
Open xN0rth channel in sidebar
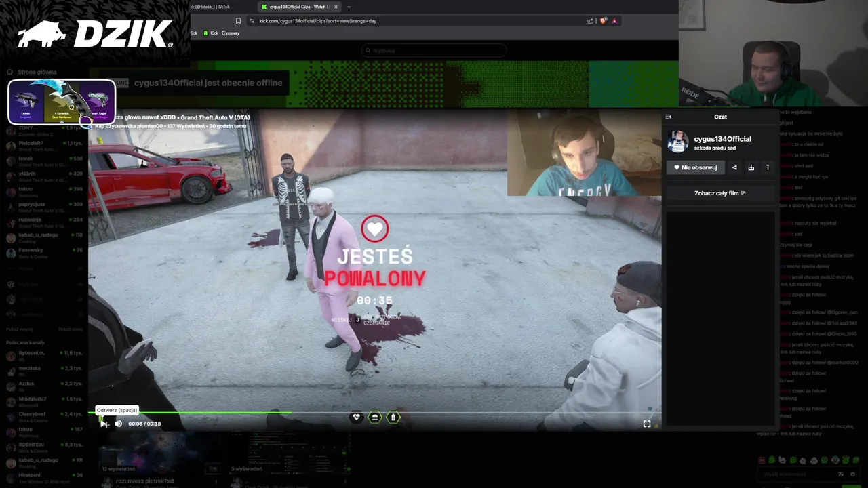pos(45,177)
